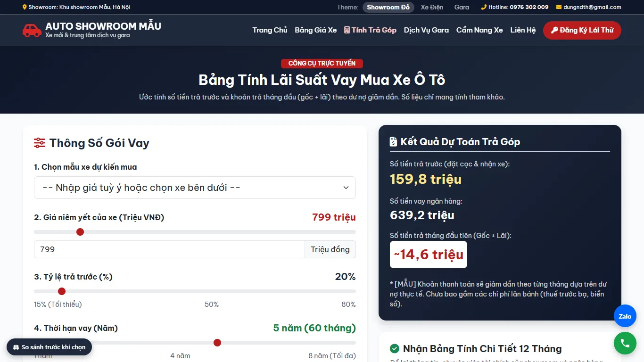The image size is (644, 362).
Task: Open Dịch Vụ Gara menu item
Action: click(x=426, y=30)
